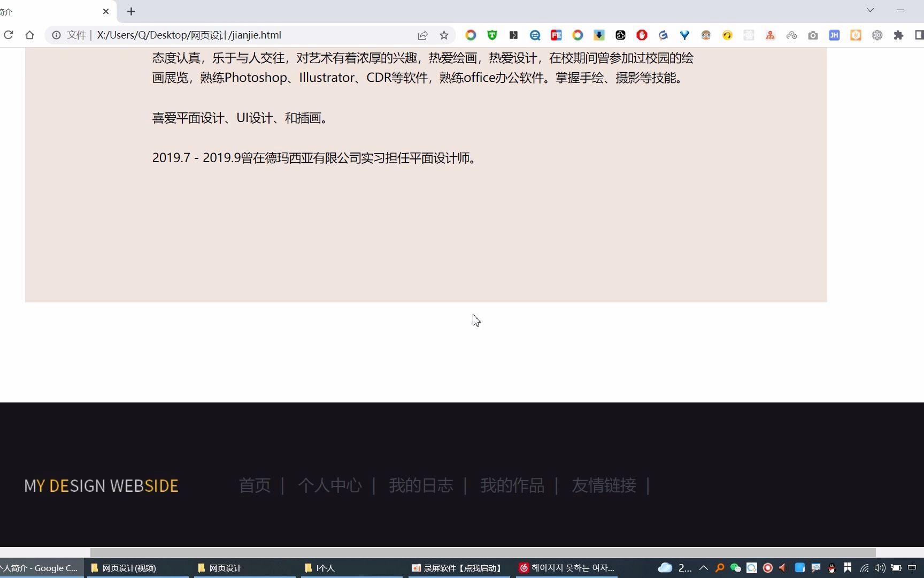Bookmark this page with the star icon

(444, 35)
